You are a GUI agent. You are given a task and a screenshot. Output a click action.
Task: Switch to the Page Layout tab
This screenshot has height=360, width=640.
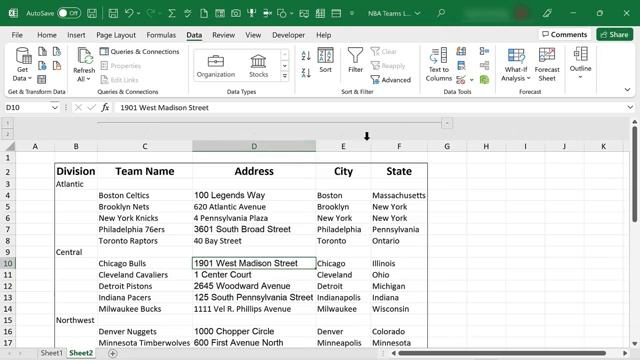[116, 35]
